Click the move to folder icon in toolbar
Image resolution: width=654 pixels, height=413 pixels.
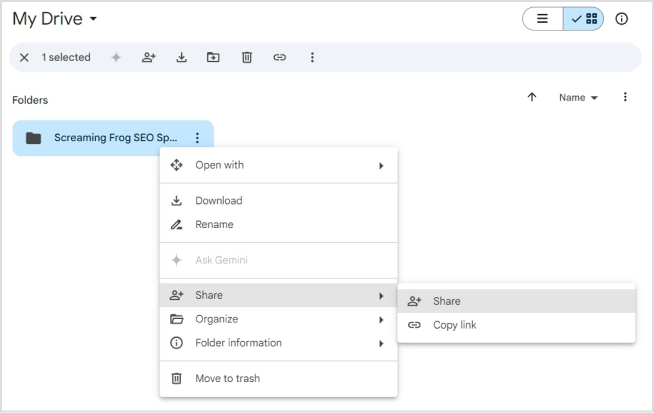pos(213,58)
